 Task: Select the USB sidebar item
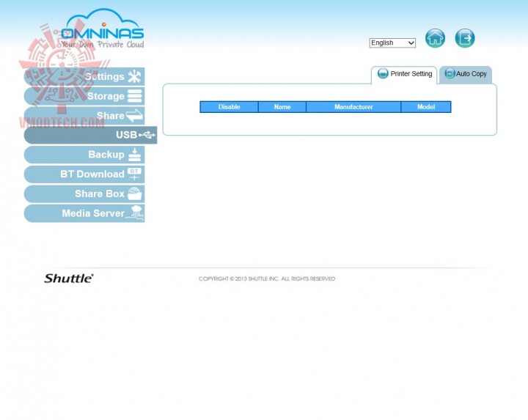click(x=91, y=135)
